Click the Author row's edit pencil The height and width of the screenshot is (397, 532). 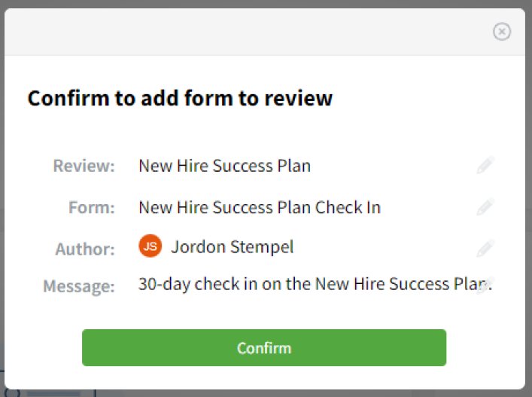[485, 249]
